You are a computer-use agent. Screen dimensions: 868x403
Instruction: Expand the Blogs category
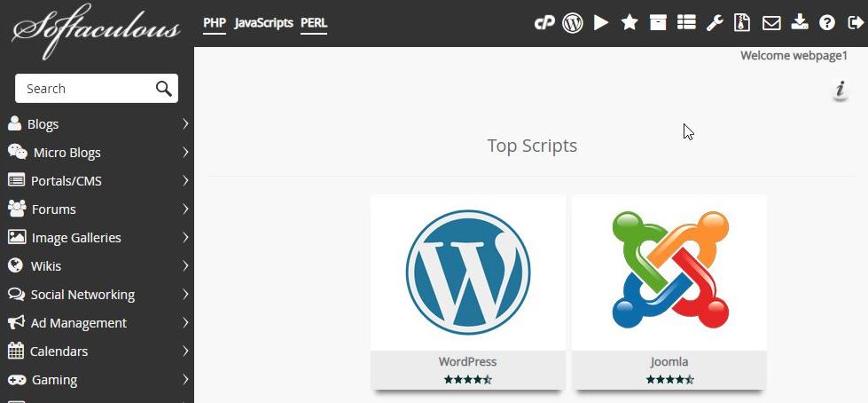click(98, 124)
